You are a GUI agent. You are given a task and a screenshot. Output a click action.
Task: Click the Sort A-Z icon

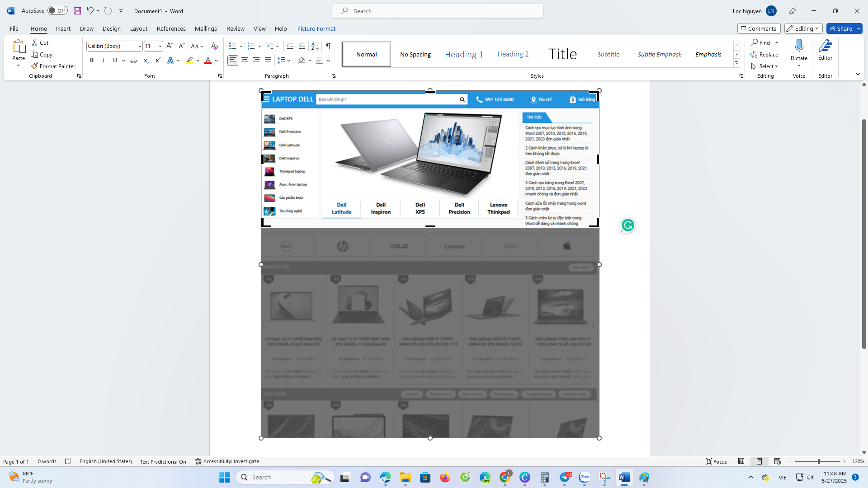[315, 46]
